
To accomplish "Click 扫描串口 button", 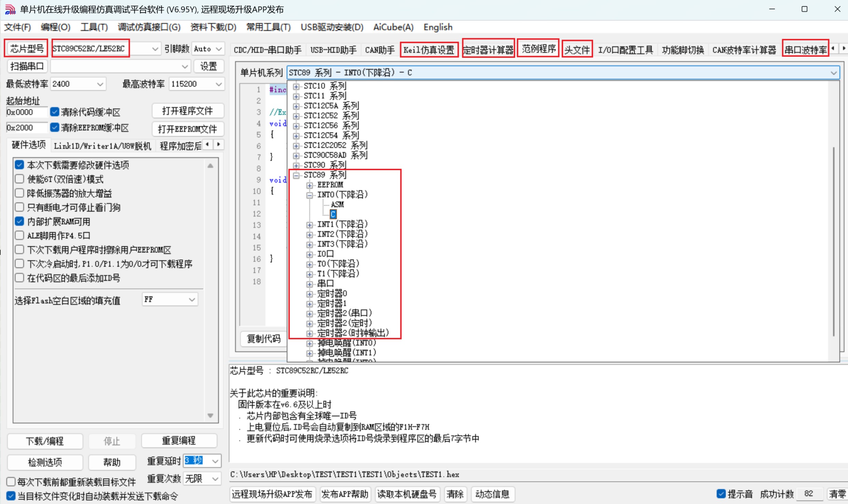I will (27, 66).
